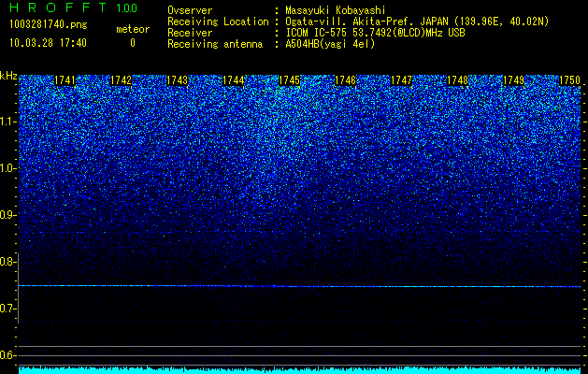Click the version number 1.0.0

pos(127,7)
